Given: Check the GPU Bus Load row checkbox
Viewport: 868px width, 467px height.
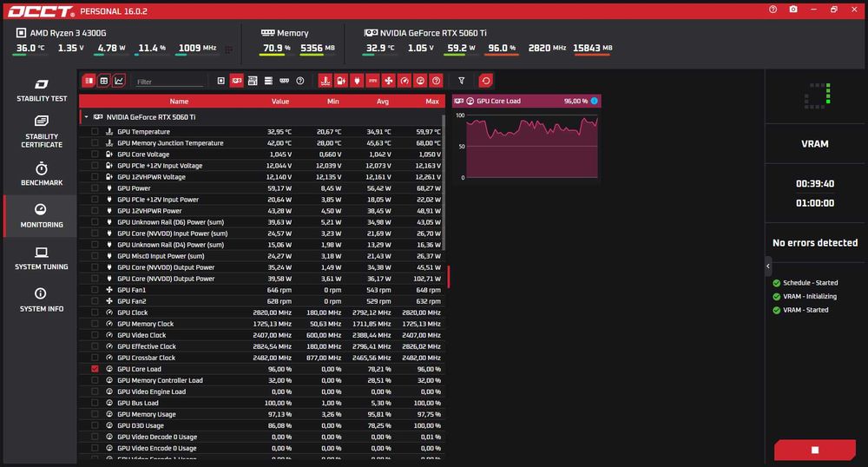Looking at the screenshot, I should point(95,403).
